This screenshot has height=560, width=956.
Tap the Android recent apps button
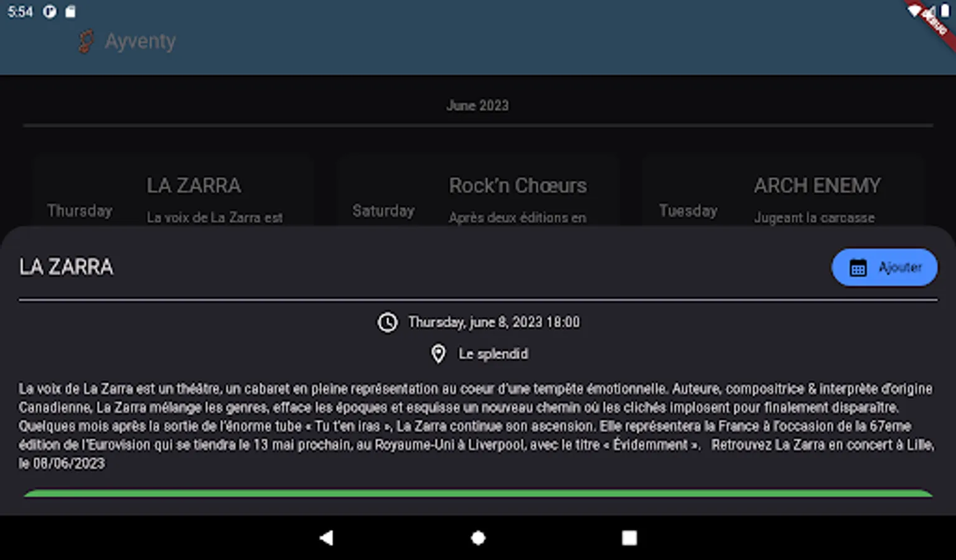click(x=629, y=538)
